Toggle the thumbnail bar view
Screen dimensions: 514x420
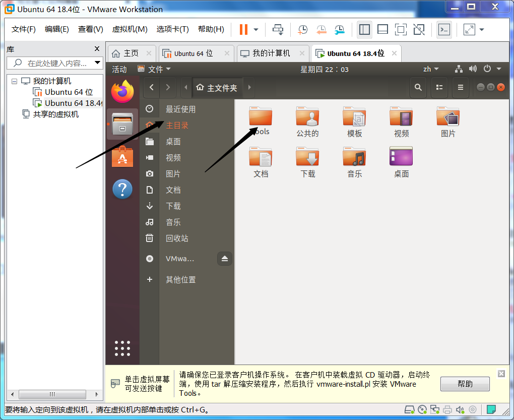click(382, 30)
